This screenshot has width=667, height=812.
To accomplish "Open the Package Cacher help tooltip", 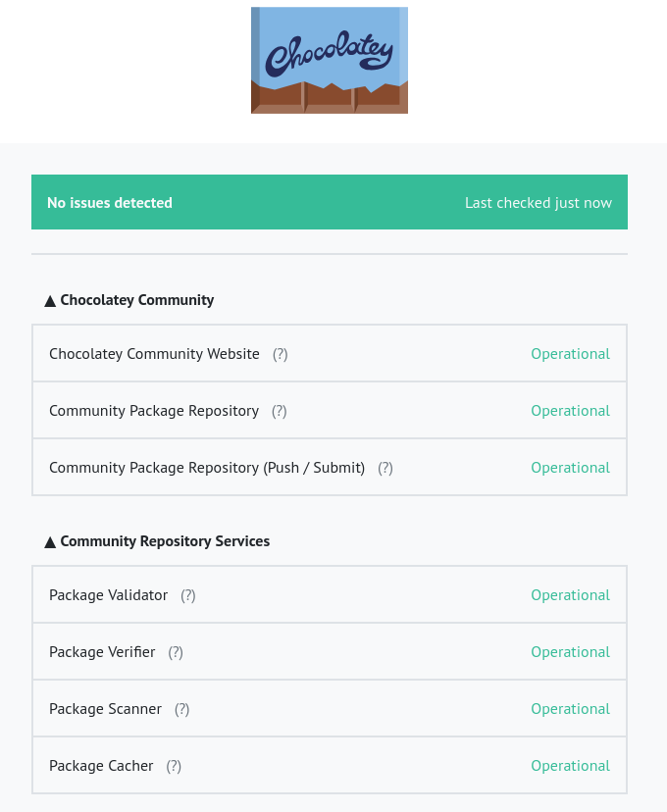I will (174, 766).
